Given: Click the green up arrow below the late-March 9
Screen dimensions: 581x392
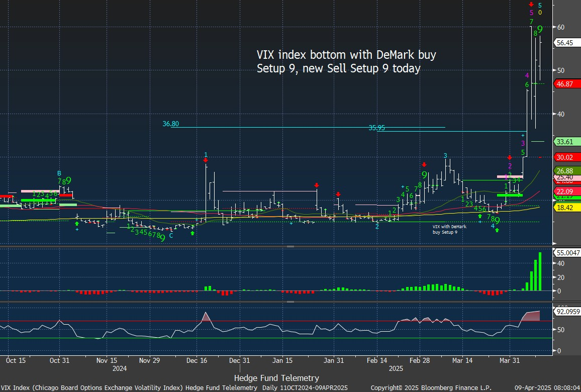Looking at the screenshot, I should [497, 230].
